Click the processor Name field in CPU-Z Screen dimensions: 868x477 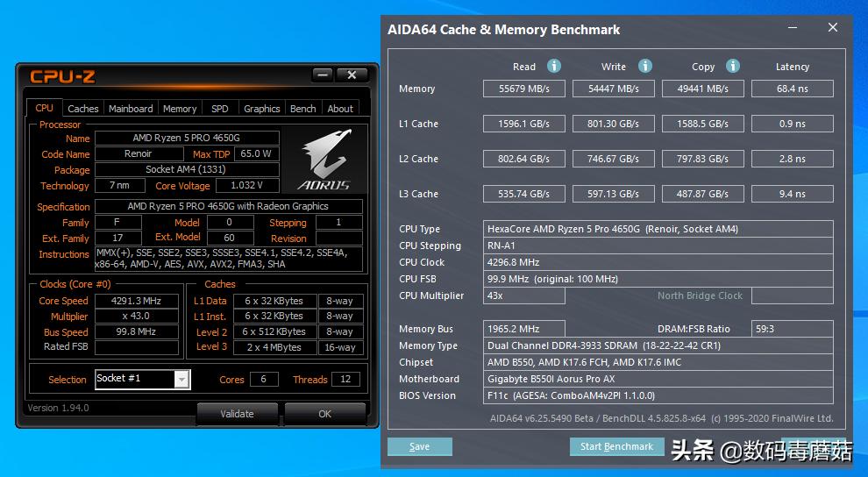[187, 138]
